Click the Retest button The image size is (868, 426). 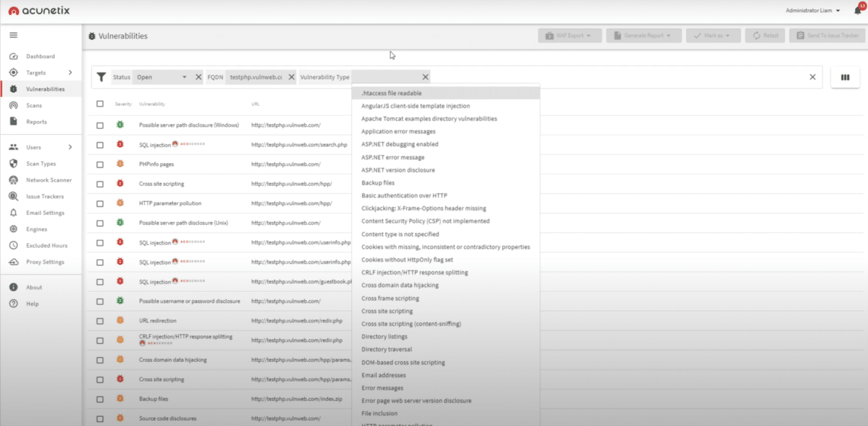pos(765,35)
